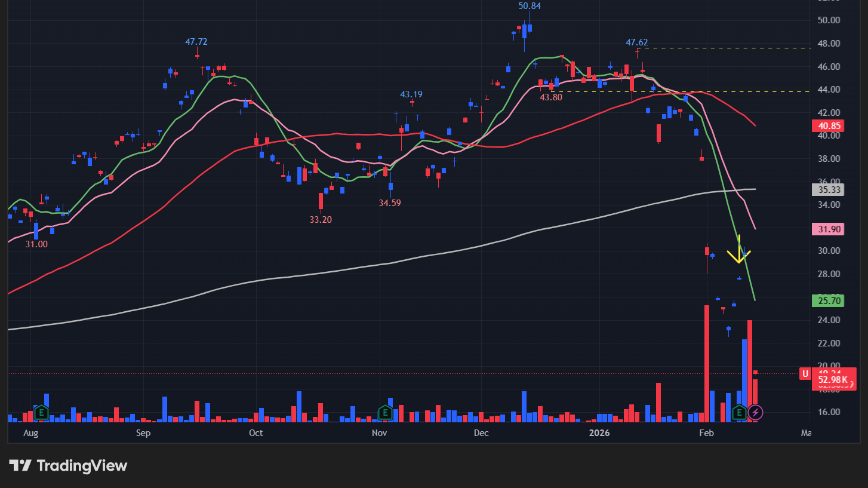Click the pink 31.90 moving-average price label
Screen dimensions: 868x488
tap(828, 229)
